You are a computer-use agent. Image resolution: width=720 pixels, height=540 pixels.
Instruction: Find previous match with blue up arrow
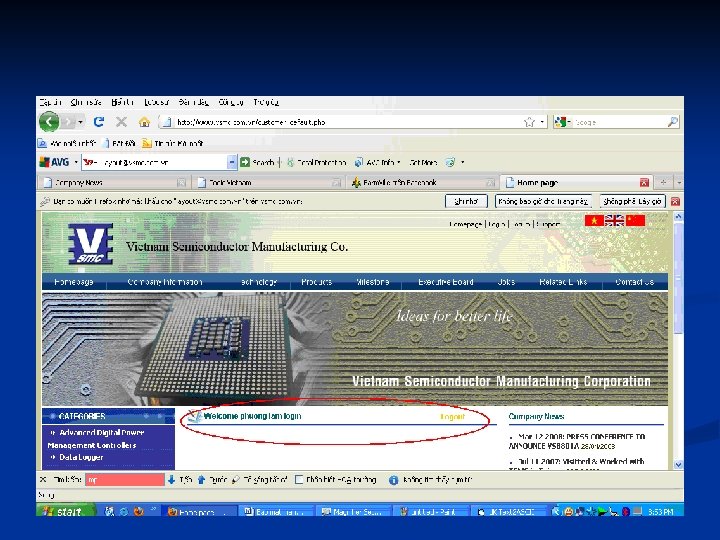[x=201, y=480]
